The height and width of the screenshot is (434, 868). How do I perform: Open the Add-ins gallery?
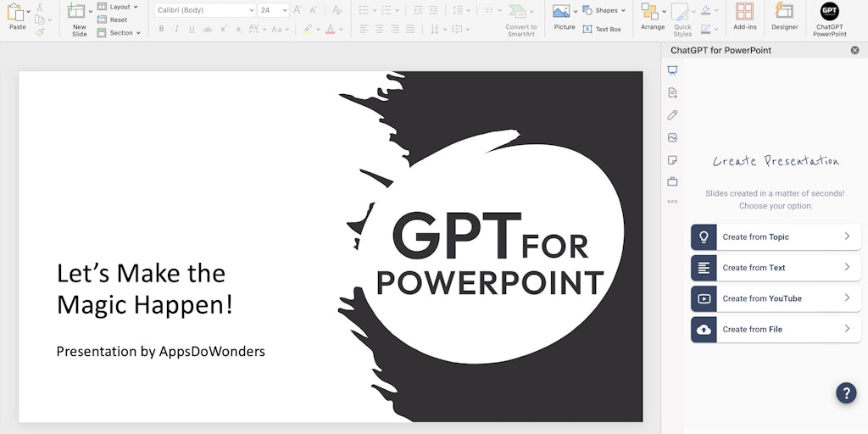(x=744, y=17)
